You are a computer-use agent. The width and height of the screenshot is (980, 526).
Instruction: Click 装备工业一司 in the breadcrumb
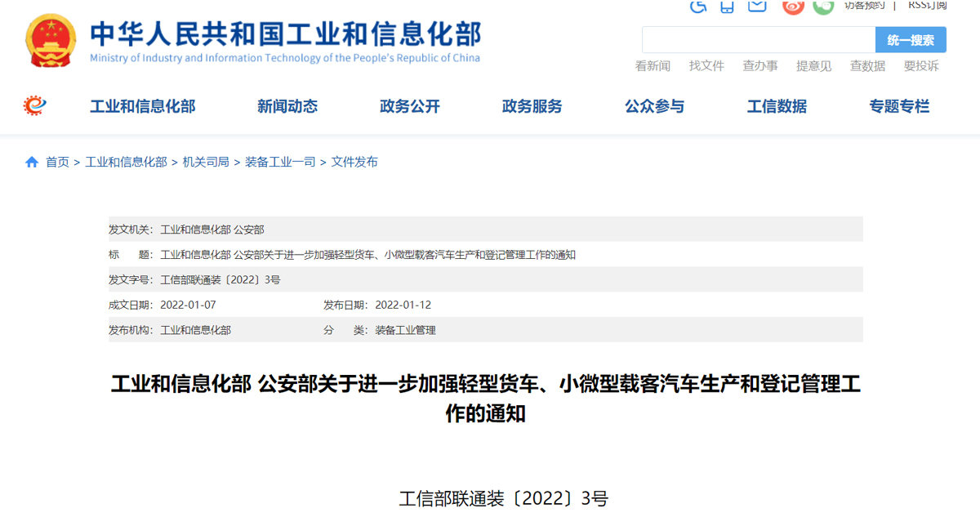coord(280,162)
